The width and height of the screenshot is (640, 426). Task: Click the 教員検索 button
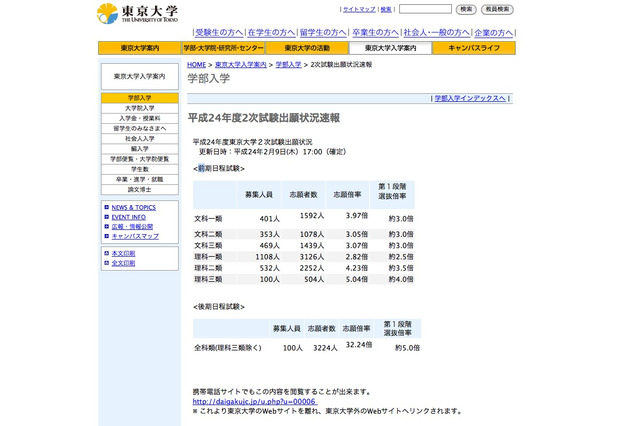[x=497, y=9]
